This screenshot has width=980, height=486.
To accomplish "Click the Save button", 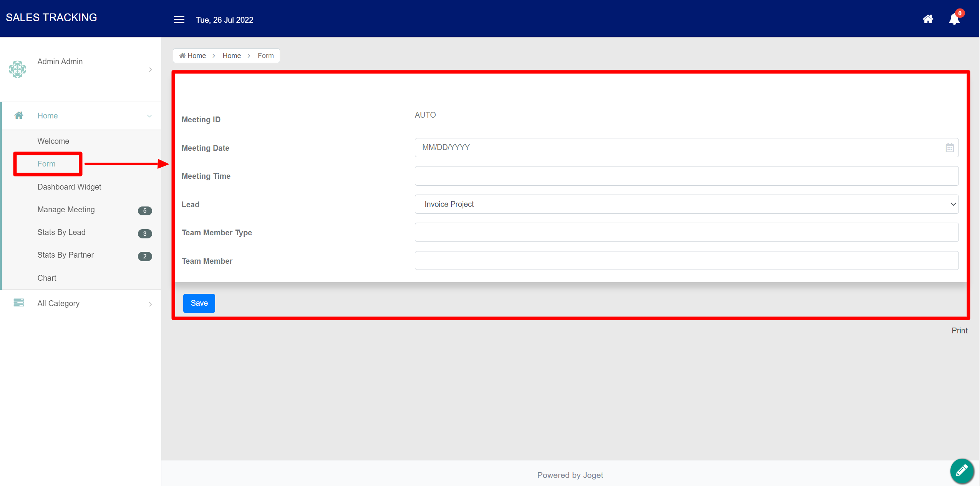I will tap(199, 303).
